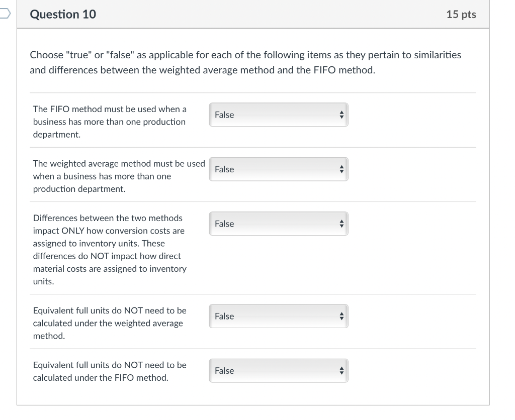Select the Question 10 header title
The height and width of the screenshot is (420, 515).
(62, 14)
